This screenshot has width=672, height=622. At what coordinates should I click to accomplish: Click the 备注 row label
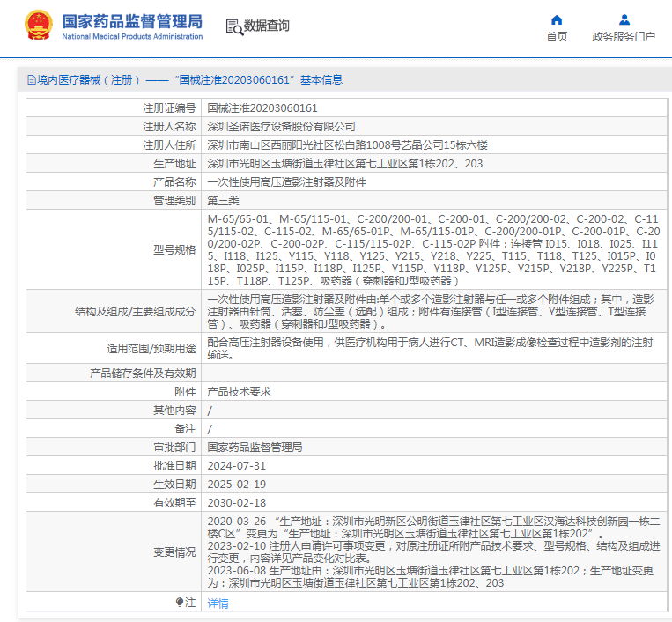click(x=185, y=429)
